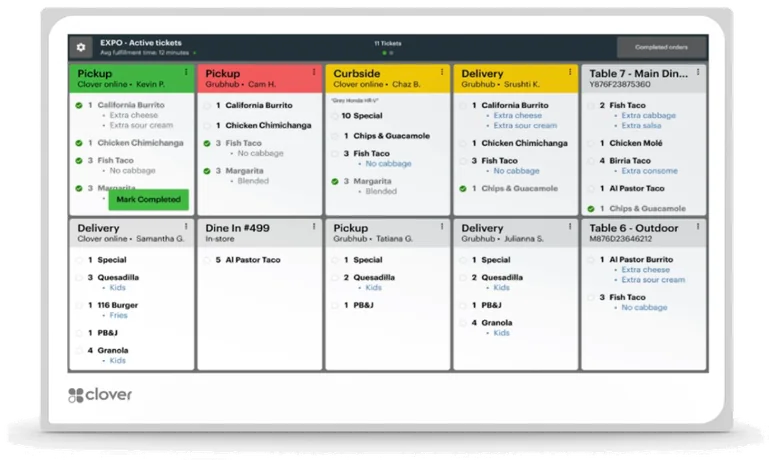Select Table 7 - Main Dining ticket header

click(643, 78)
